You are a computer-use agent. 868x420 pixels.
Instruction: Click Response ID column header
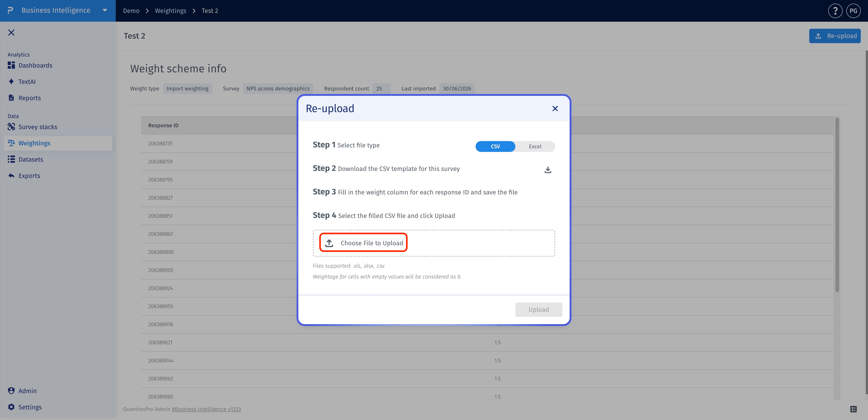[163, 125]
